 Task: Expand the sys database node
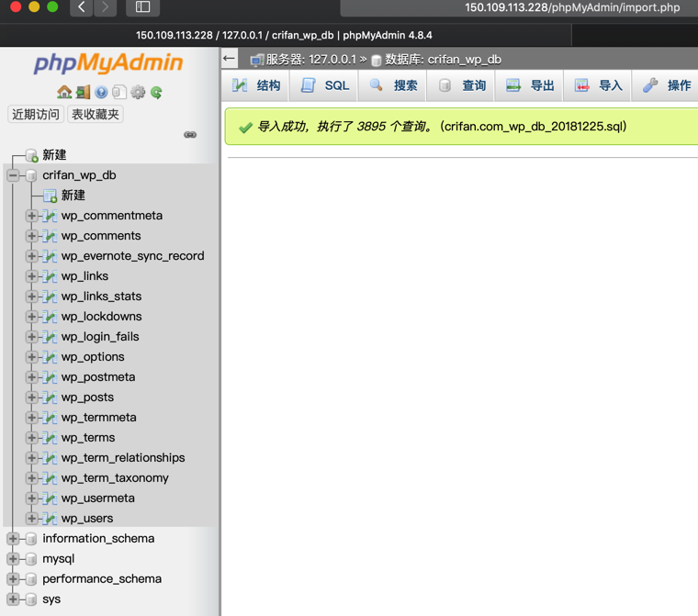[x=13, y=599]
